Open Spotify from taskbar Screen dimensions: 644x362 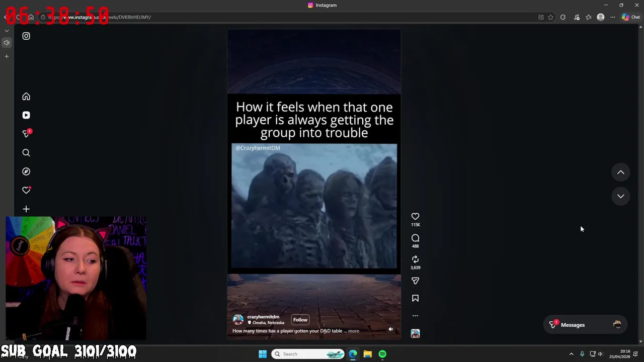click(382, 354)
